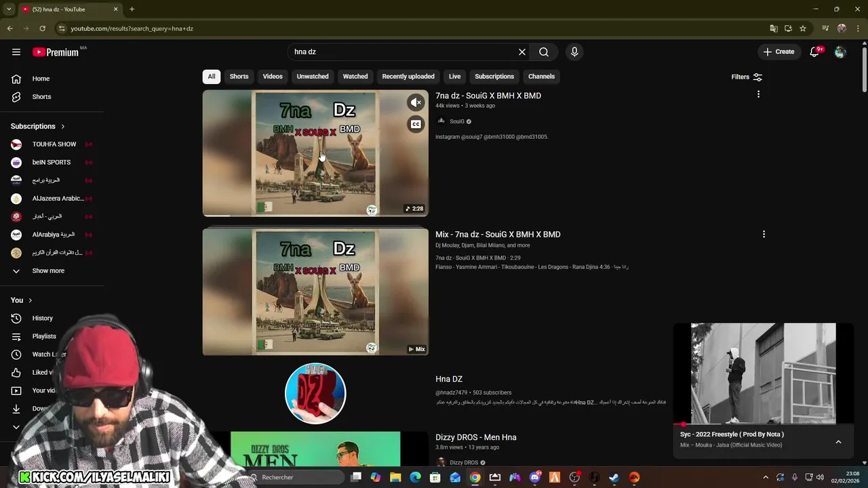Open the tab search dropdown

[x=9, y=9]
